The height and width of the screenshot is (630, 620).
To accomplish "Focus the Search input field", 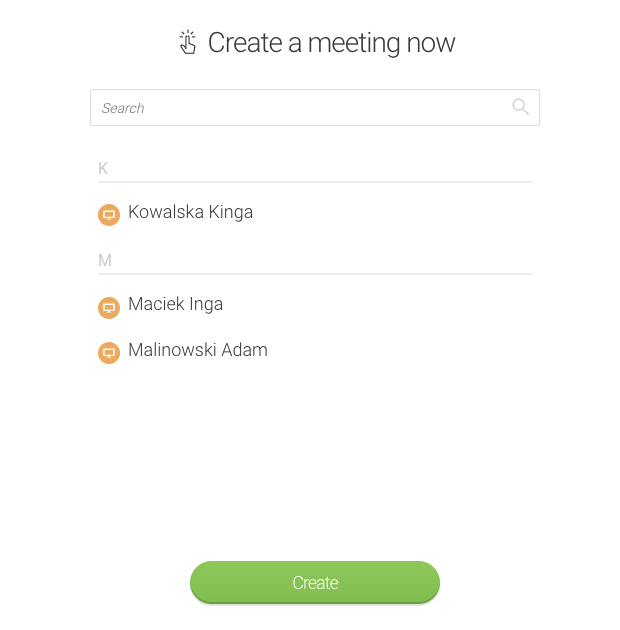I will 315,108.
